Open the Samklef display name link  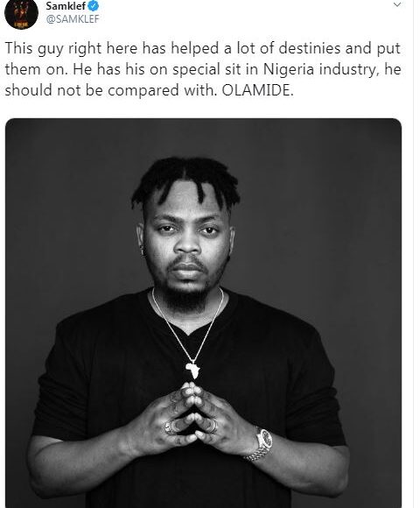pyautogui.click(x=66, y=5)
